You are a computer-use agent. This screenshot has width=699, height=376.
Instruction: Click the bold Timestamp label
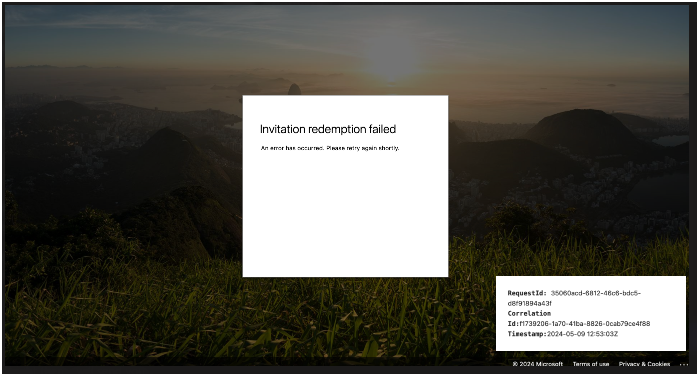coord(527,334)
